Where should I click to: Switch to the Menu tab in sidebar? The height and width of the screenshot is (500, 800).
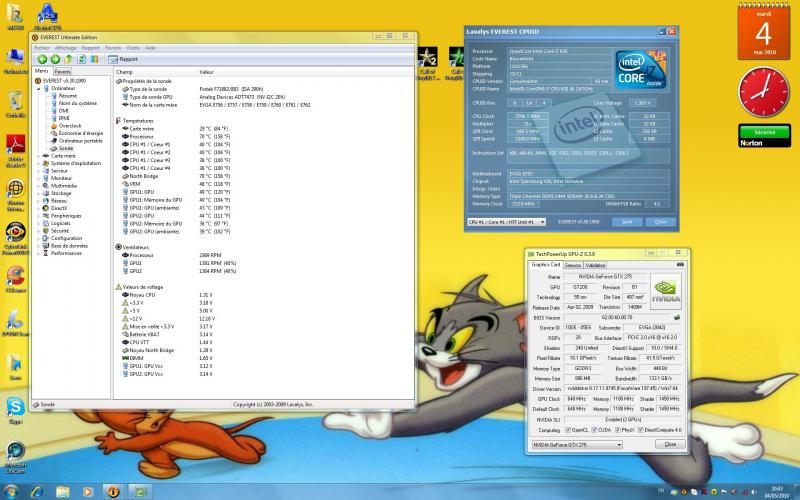click(x=41, y=71)
